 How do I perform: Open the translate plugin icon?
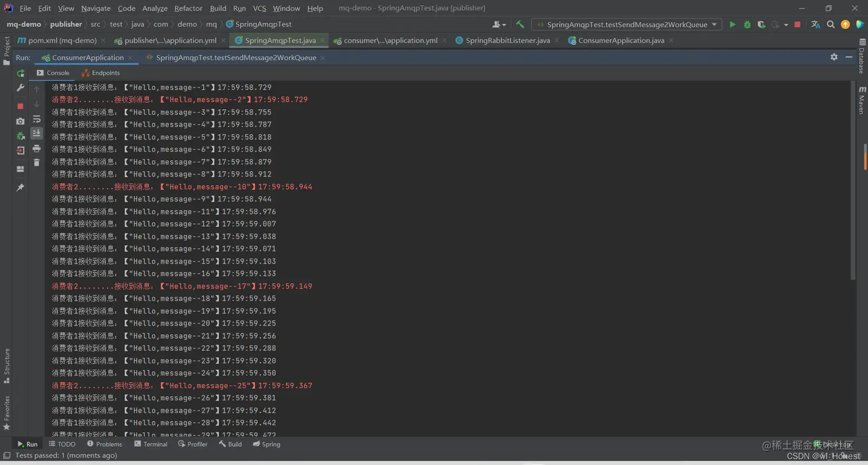click(x=816, y=25)
